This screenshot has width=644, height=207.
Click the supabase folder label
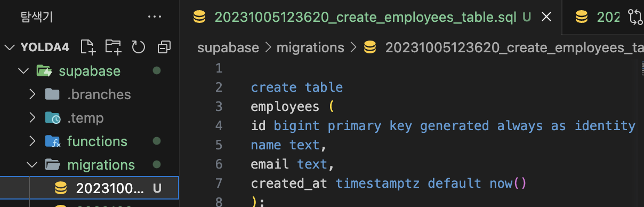click(90, 71)
